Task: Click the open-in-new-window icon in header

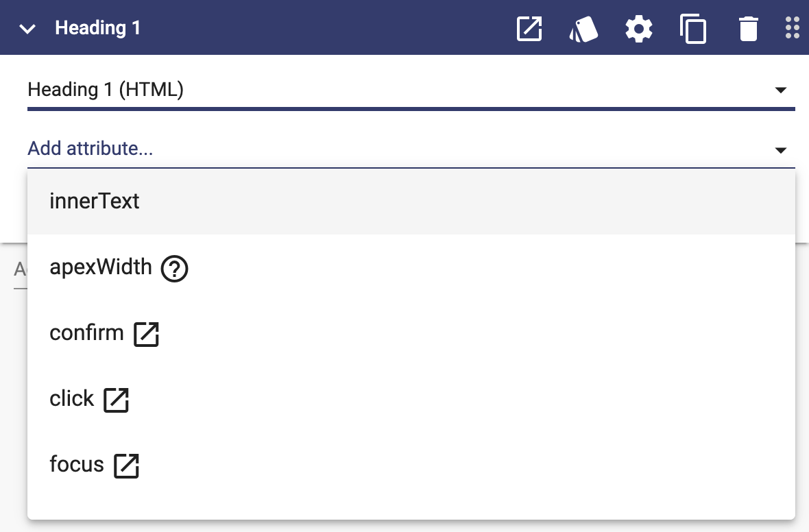Action: [529, 28]
